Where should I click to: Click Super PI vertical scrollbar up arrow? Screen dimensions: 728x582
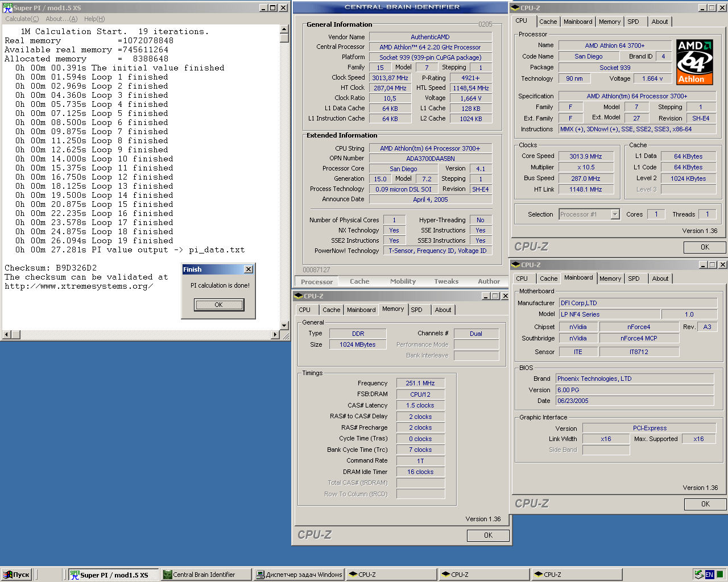pyautogui.click(x=284, y=29)
